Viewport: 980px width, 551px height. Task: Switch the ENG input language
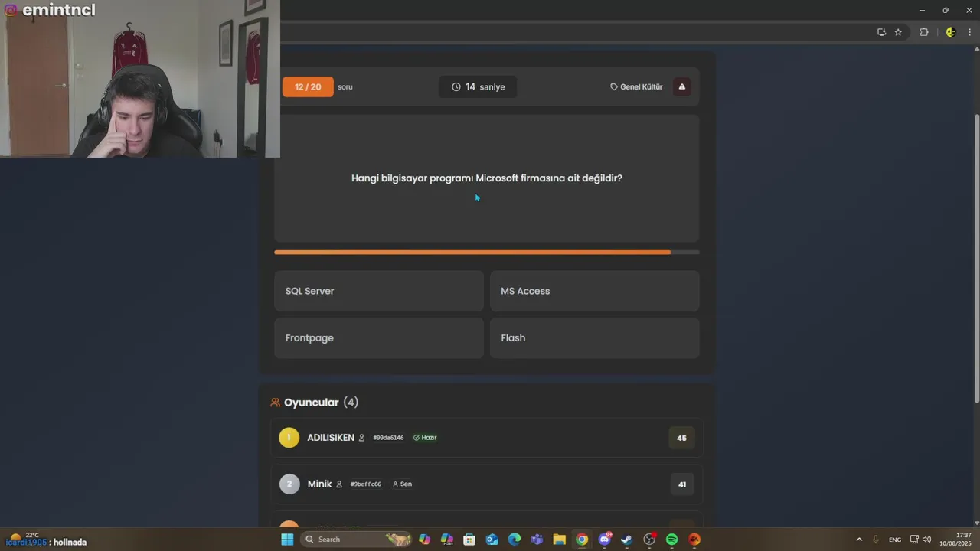[895, 540]
